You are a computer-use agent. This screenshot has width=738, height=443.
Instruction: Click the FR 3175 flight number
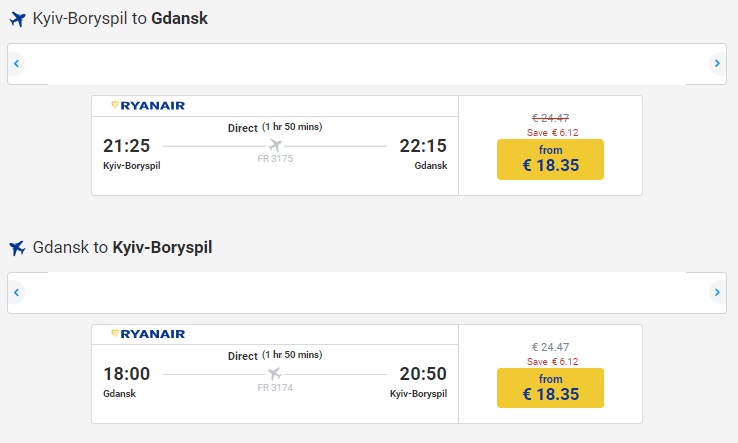pyautogui.click(x=275, y=158)
